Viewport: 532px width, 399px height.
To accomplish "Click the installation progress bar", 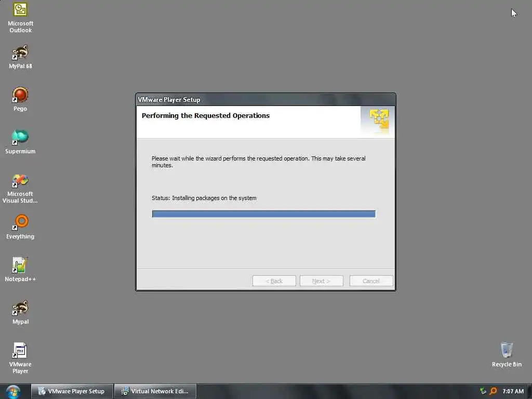I will coord(263,214).
